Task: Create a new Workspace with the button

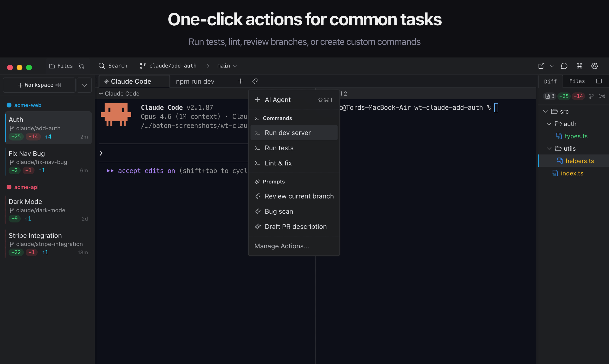Action: (x=39, y=85)
